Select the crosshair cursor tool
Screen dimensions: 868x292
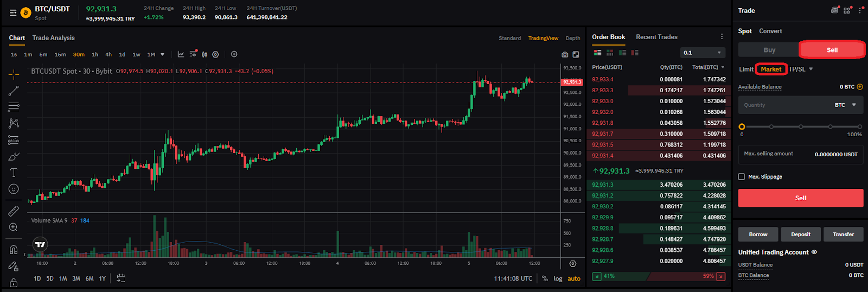(x=14, y=74)
